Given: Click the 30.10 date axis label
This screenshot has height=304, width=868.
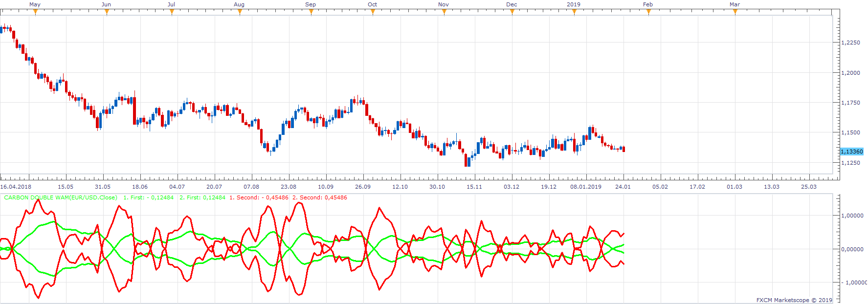Looking at the screenshot, I should pyautogui.click(x=437, y=187).
